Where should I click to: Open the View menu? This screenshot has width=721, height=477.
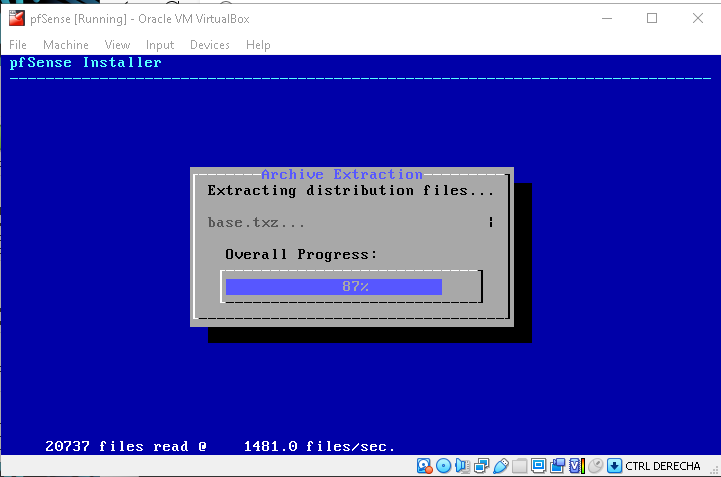pyautogui.click(x=117, y=45)
